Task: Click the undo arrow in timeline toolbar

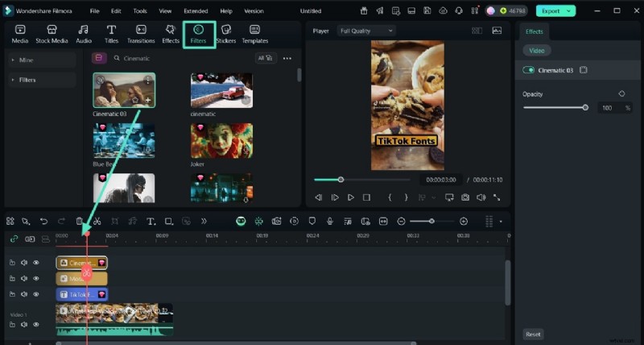Action: click(x=43, y=221)
